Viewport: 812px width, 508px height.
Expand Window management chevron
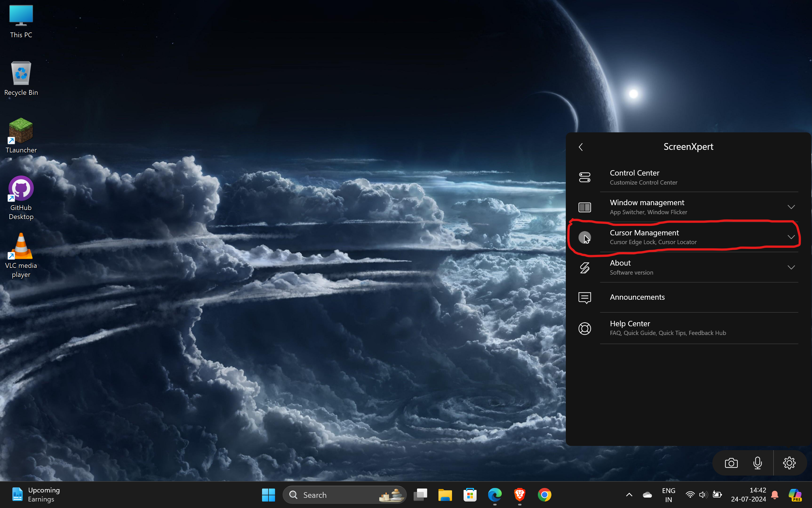(791, 207)
